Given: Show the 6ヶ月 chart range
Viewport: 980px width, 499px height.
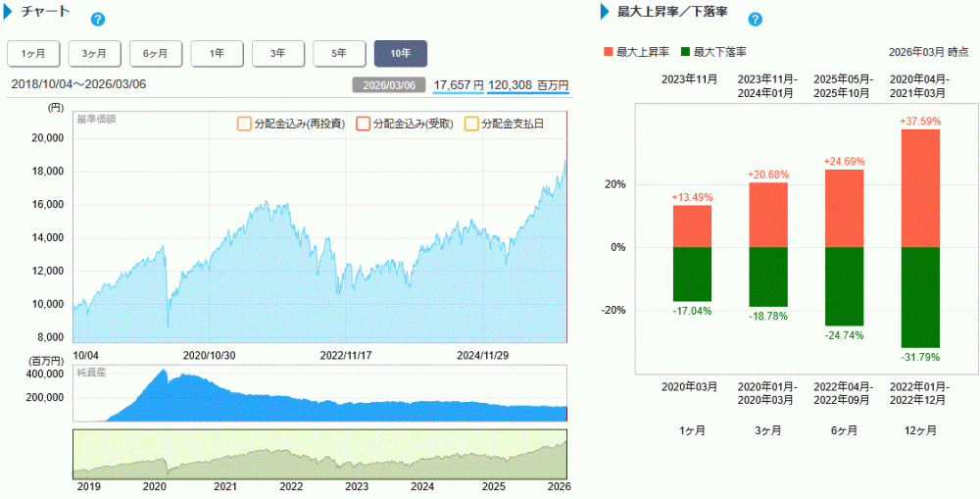Looking at the screenshot, I should click(156, 53).
